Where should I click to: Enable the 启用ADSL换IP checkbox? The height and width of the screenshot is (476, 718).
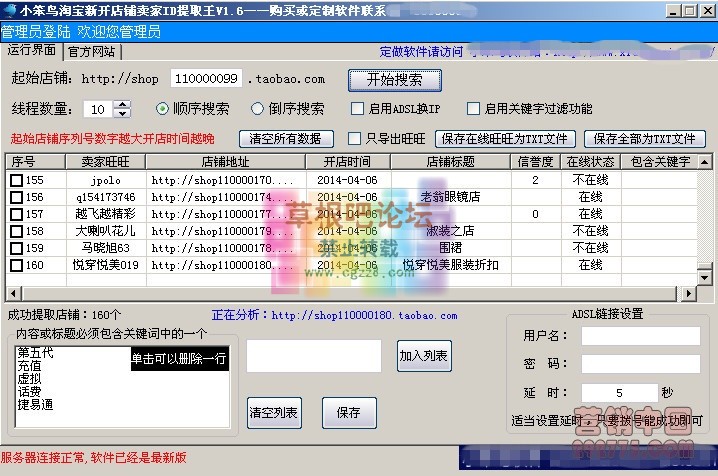(x=357, y=109)
